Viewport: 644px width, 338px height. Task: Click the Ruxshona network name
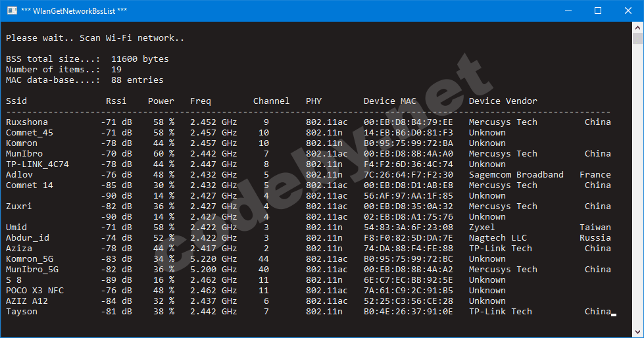tap(27, 122)
